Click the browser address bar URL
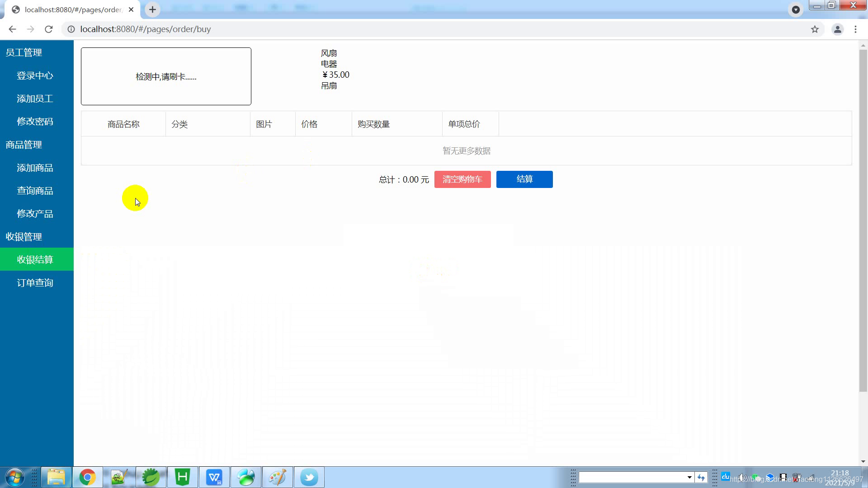Screen dimensions: 868x488 pyautogui.click(x=146, y=29)
